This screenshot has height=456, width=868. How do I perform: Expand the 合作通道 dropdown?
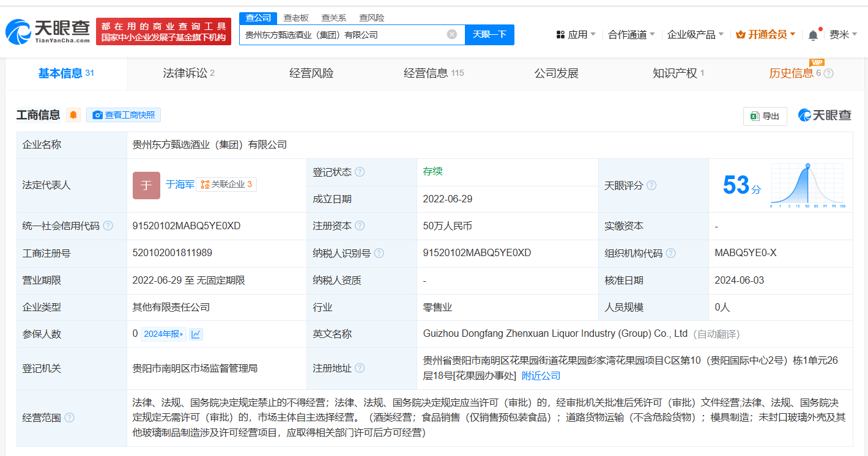631,35
